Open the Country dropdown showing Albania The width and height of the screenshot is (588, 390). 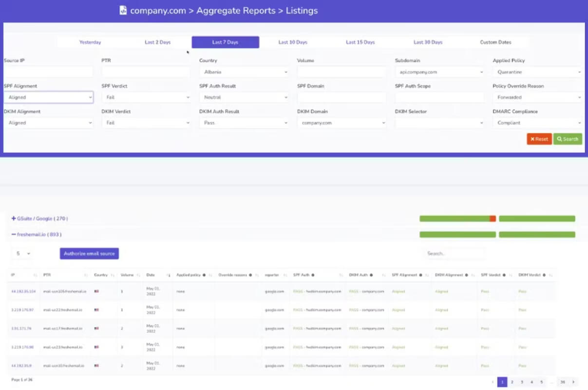coord(244,72)
